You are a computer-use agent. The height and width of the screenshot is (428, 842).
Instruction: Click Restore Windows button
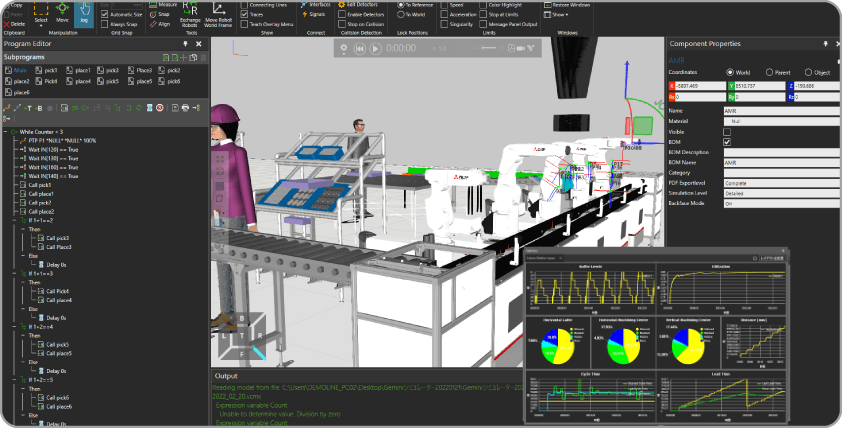pos(575,5)
